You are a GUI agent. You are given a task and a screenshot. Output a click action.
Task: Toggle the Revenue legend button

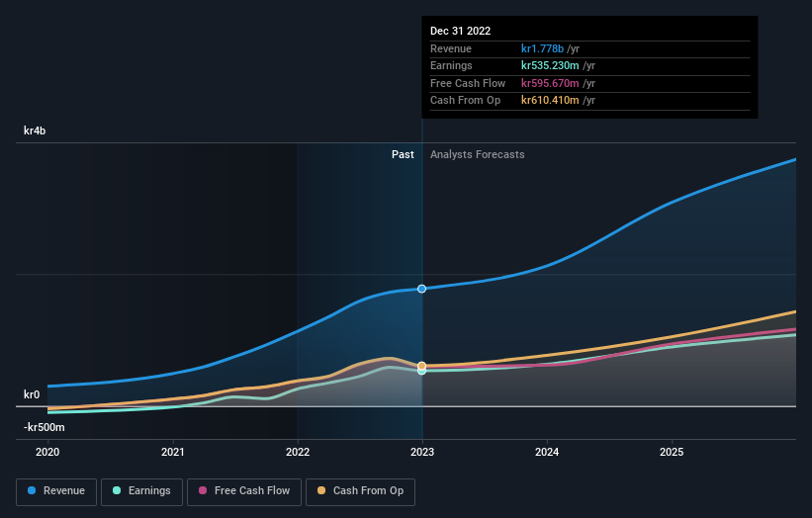click(56, 491)
